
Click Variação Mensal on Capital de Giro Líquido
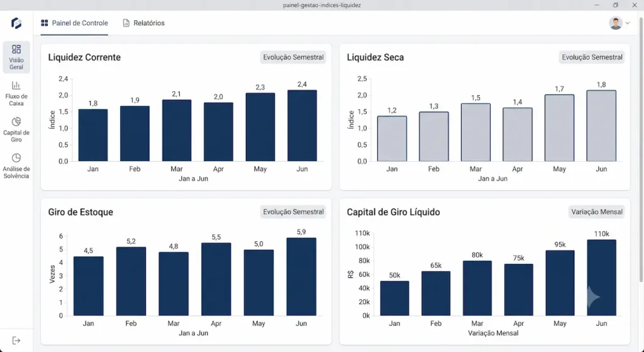(597, 212)
